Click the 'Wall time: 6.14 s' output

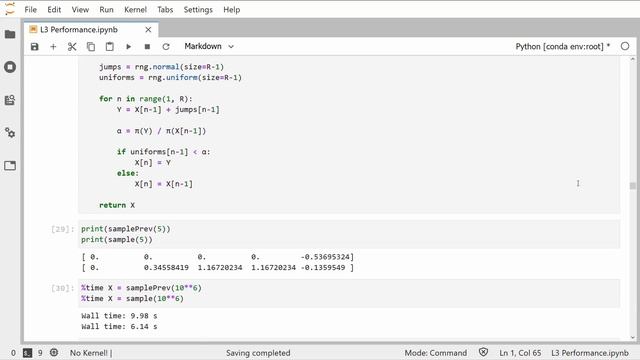[119, 327]
